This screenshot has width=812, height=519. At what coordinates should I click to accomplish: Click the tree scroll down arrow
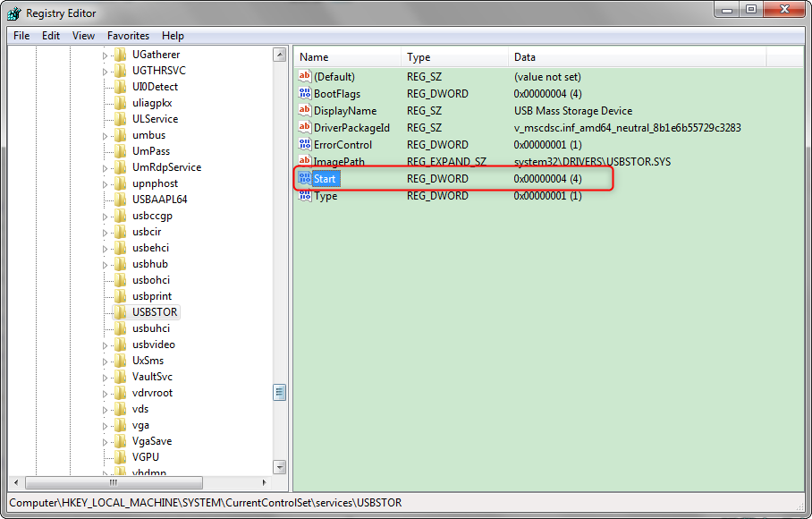pos(279,466)
